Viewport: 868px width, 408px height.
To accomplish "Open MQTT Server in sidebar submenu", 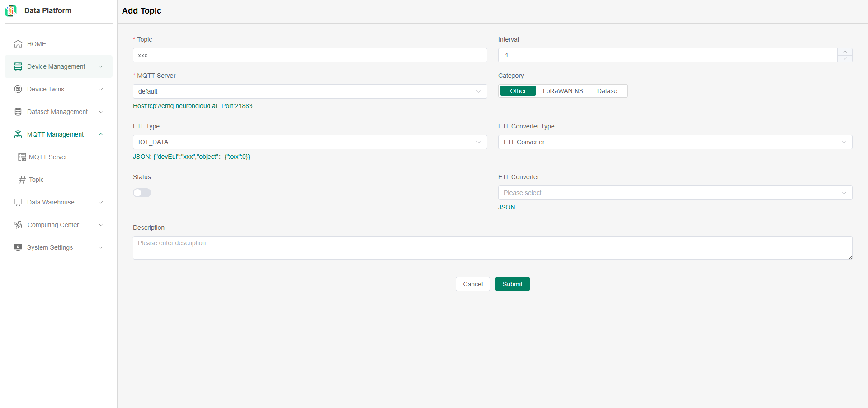I will (x=48, y=157).
